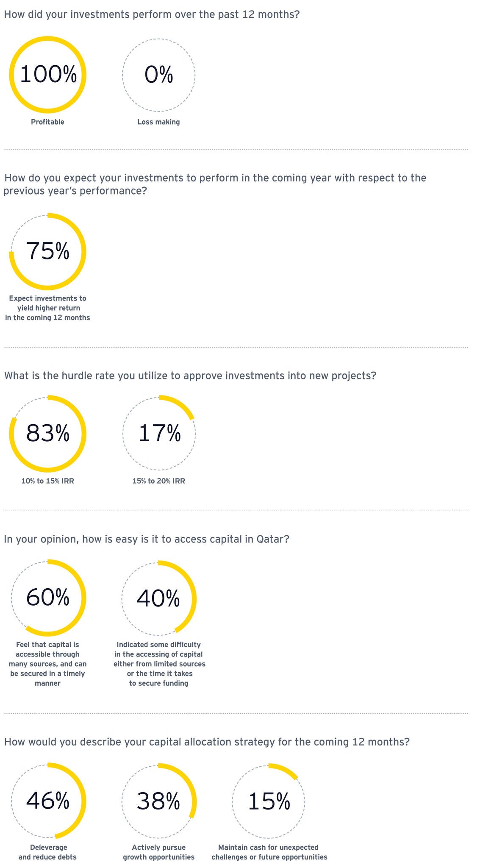Click the 83% hurdle rate donut

48,434
